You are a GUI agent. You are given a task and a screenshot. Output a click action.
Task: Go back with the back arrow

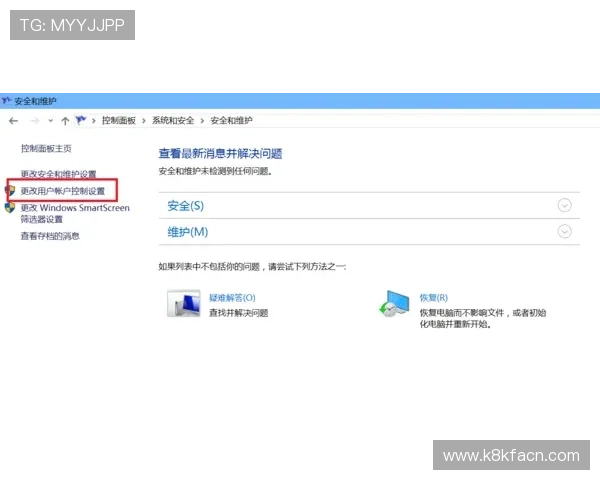point(13,121)
